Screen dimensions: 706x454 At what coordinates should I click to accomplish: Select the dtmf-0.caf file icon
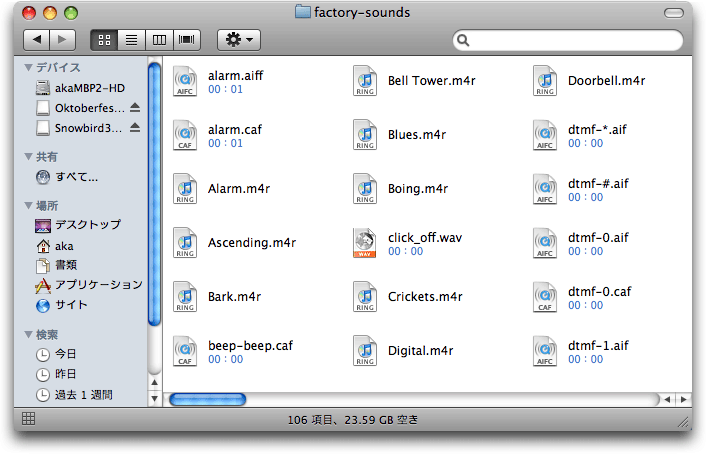point(545,297)
